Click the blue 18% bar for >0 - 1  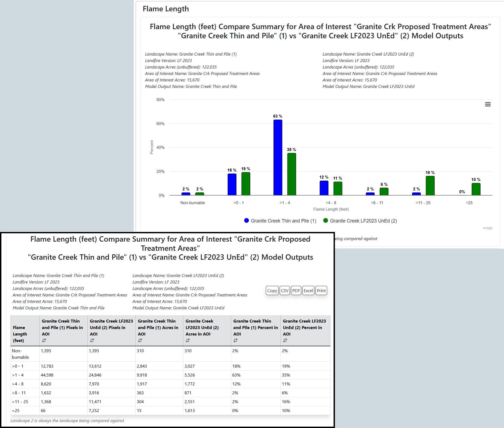232,184
